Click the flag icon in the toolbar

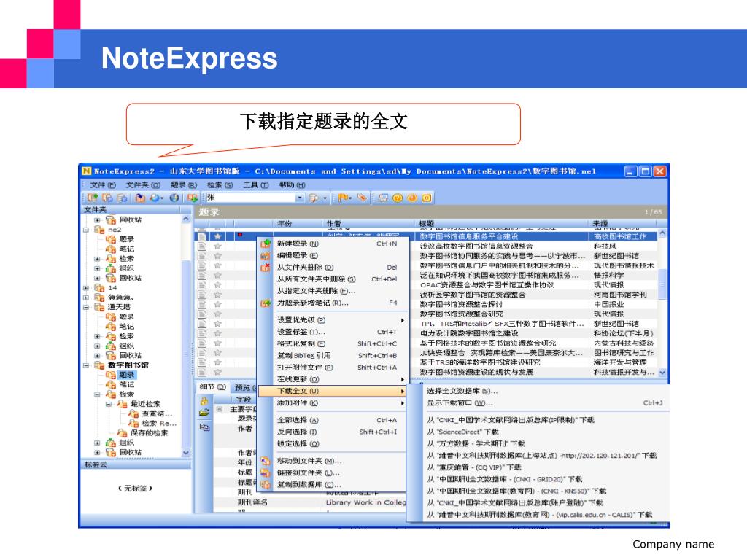(342, 198)
